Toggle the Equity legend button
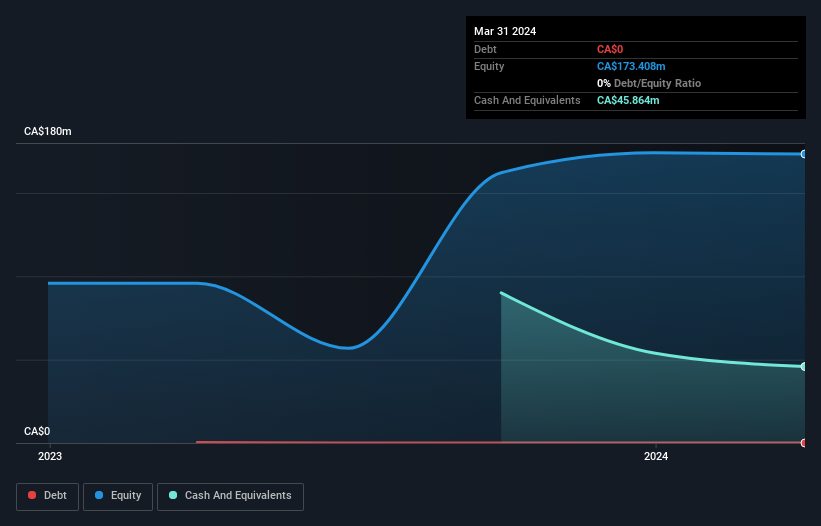821x526 pixels. click(x=118, y=496)
